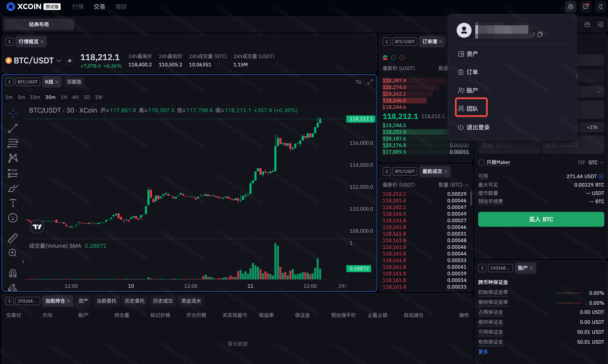This screenshot has height=364, width=608.
Task: Activate the magnet snap tool
Action: tap(13, 273)
